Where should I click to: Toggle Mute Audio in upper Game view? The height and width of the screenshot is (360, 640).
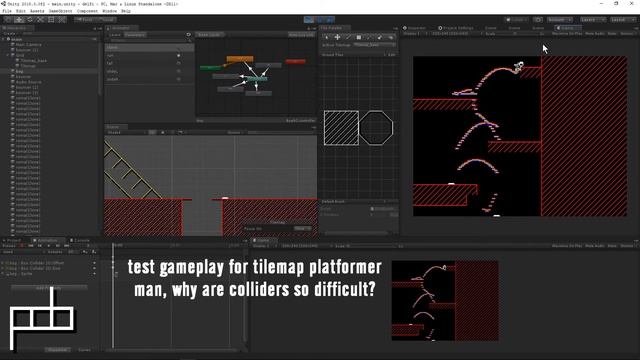(x=595, y=33)
